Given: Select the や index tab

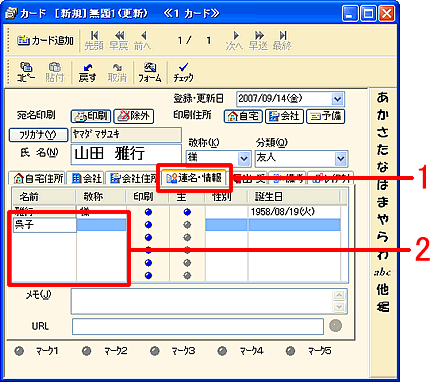Looking at the screenshot, I should (x=382, y=219).
